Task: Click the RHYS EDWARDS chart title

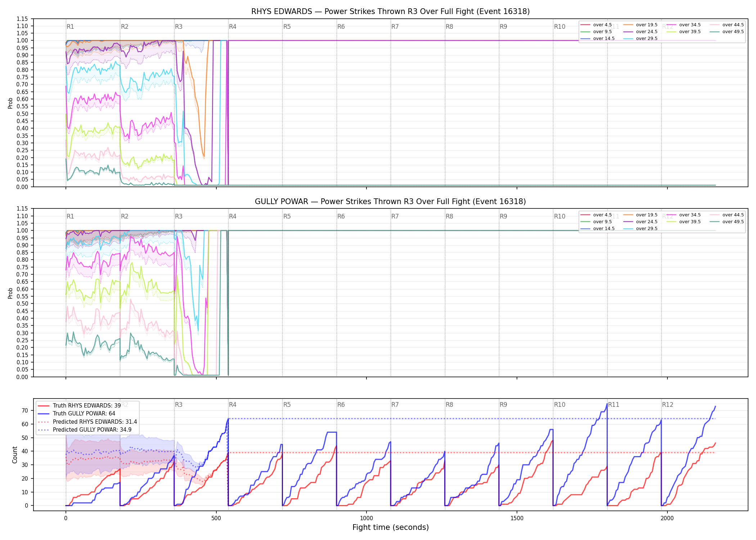Action: 390,12
